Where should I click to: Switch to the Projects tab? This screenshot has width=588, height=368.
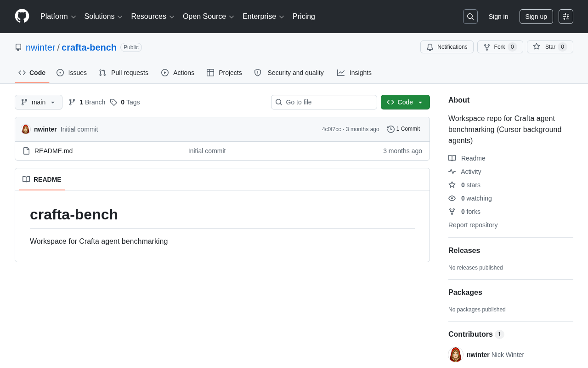pyautogui.click(x=224, y=73)
